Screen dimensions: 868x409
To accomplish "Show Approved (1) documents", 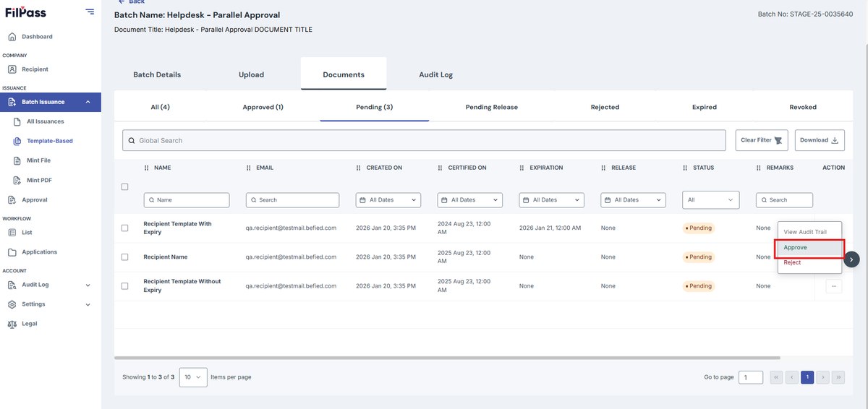I will (x=263, y=107).
